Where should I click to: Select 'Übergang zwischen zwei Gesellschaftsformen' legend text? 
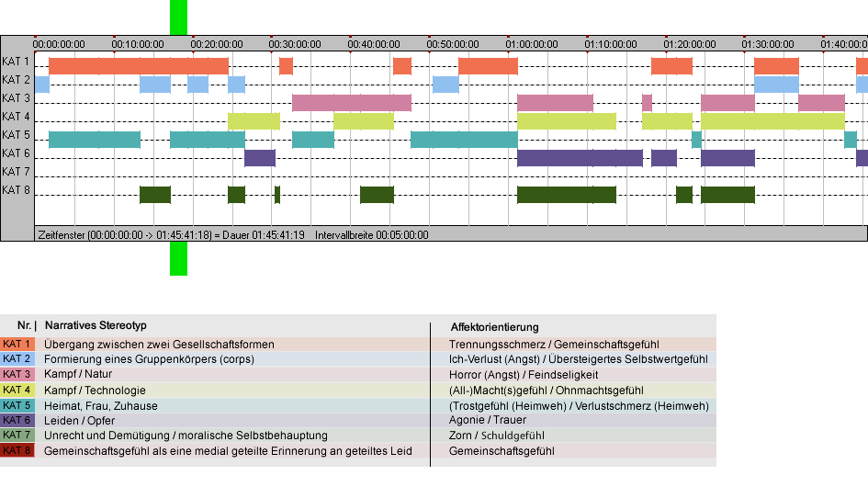pos(159,345)
